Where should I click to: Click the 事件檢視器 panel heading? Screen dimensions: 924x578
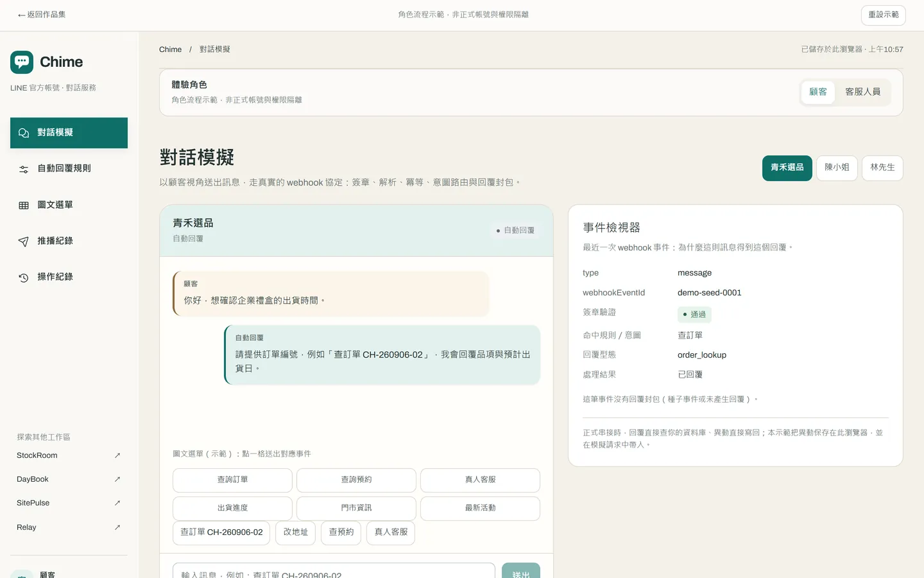point(612,228)
